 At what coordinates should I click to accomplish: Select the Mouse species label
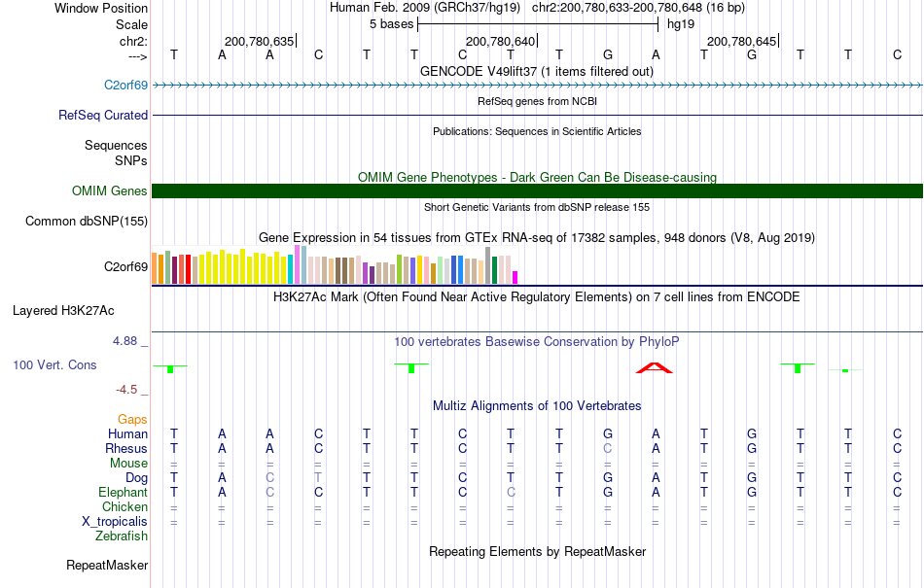tap(128, 464)
